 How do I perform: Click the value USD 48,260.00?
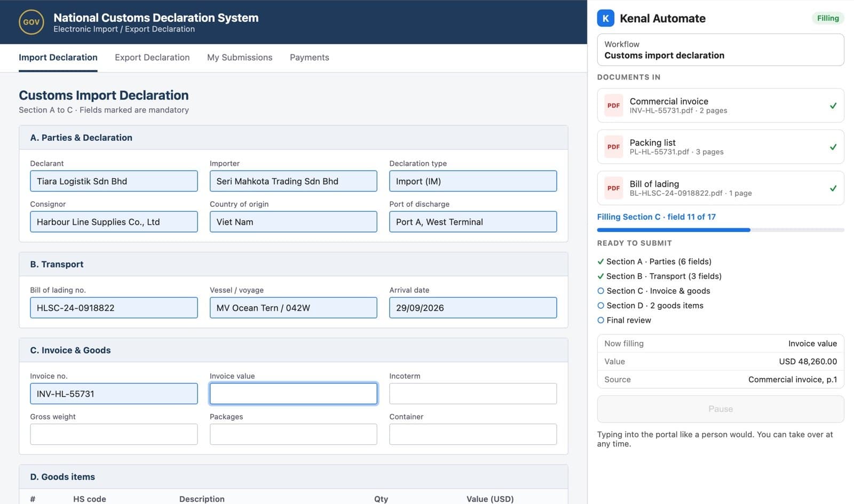[x=808, y=362]
